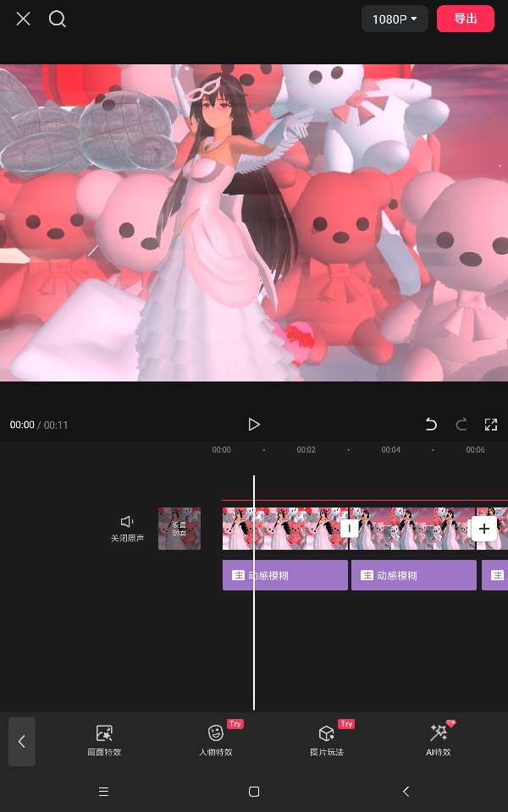Collapse the effects toolbar with back chevron
Viewport: 508px width, 812px height.
(22, 742)
